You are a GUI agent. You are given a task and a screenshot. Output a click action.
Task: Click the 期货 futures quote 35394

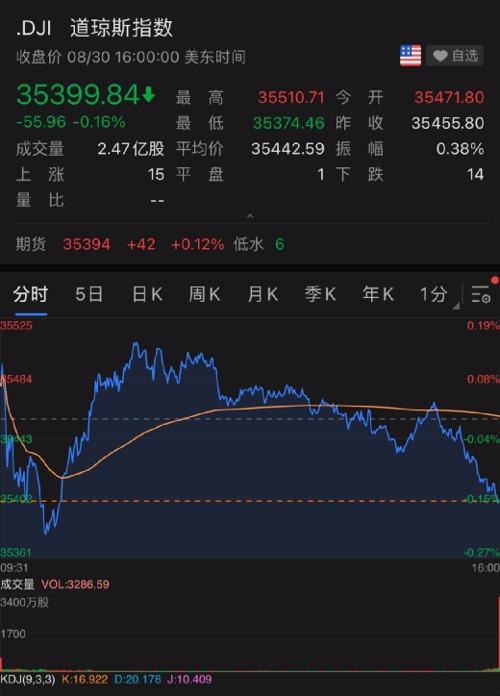pos(87,244)
